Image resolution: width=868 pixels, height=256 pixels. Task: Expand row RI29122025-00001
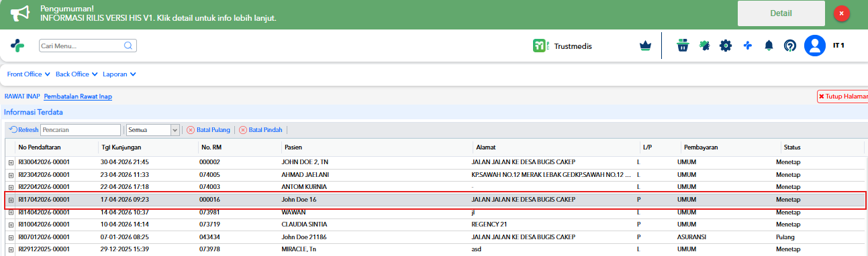[11, 250]
